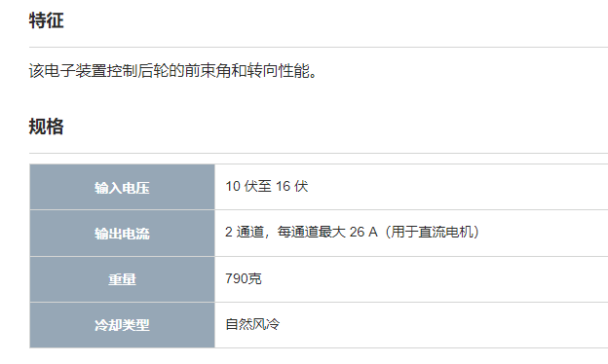Select the 重量 table header cell

(122, 279)
